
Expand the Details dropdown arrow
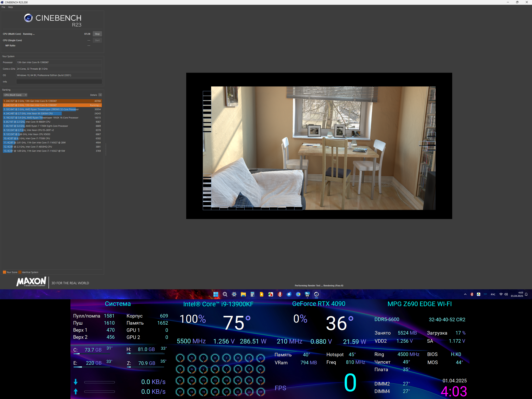(100, 95)
